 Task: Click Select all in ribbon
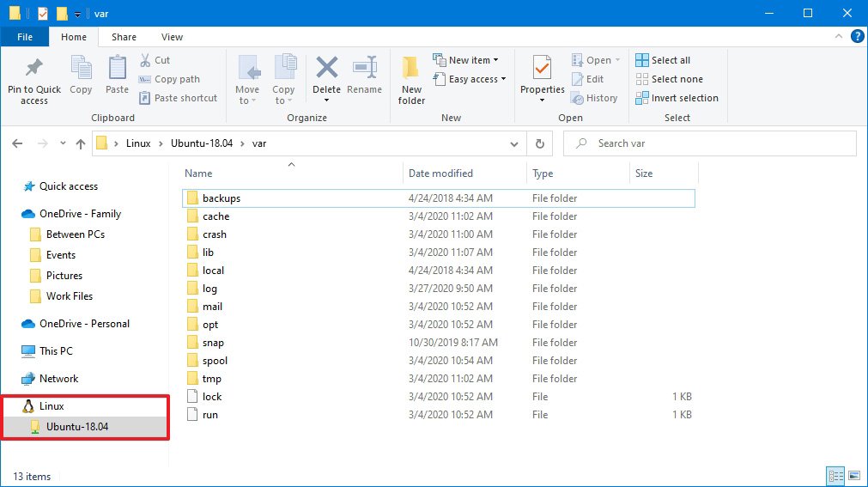tap(663, 60)
